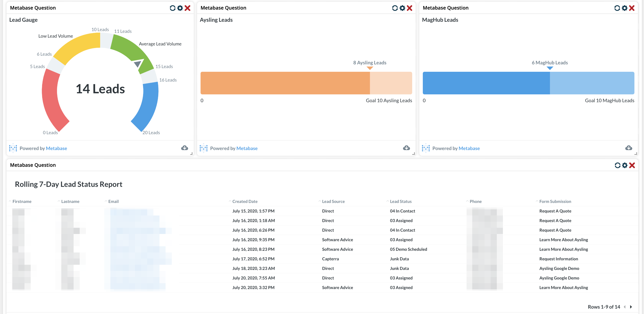Open settings for the Lead Gauge card
This screenshot has width=644, height=314.
click(180, 8)
